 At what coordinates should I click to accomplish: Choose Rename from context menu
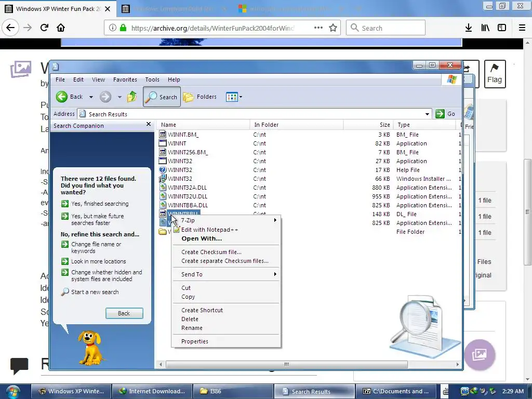pos(225,328)
